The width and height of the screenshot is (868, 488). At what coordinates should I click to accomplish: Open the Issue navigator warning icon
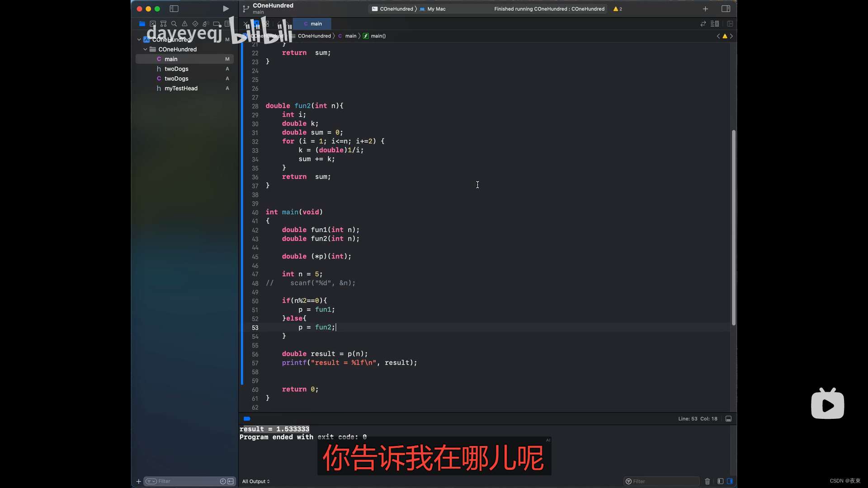184,24
